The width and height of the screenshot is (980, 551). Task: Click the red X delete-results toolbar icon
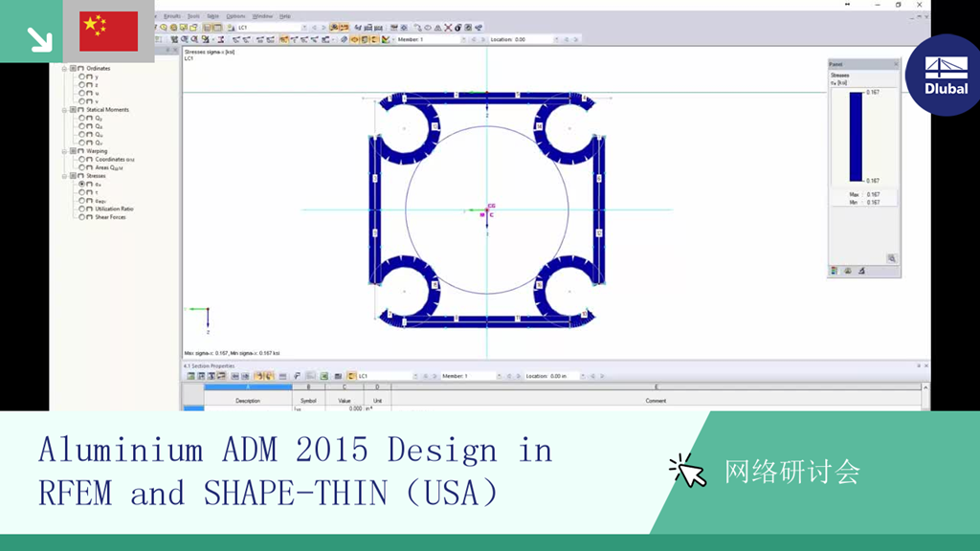click(x=448, y=28)
